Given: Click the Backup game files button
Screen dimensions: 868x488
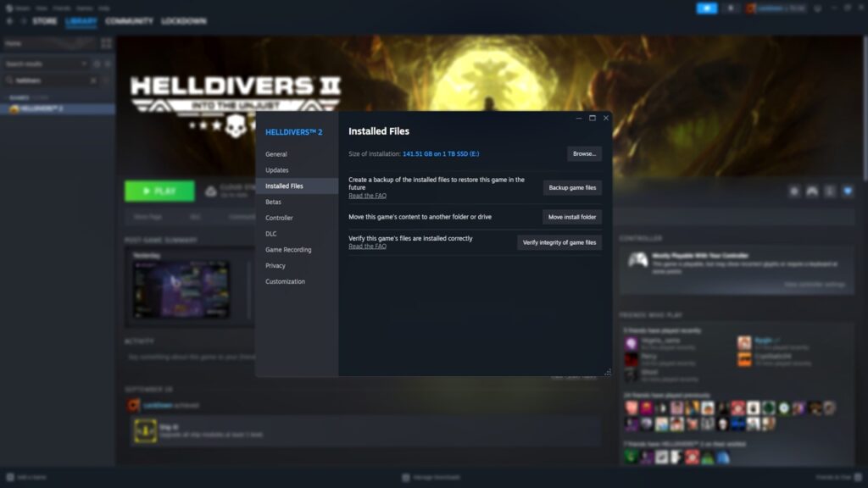Looking at the screenshot, I should pyautogui.click(x=572, y=187).
